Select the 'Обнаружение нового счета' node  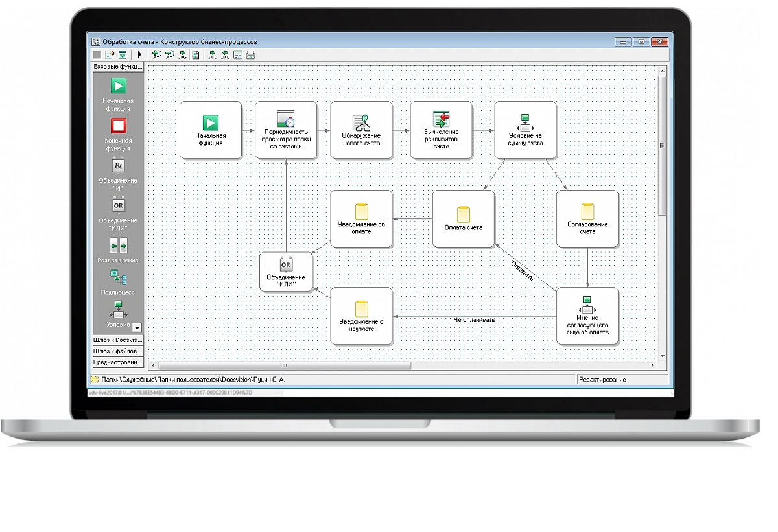pyautogui.click(x=361, y=130)
